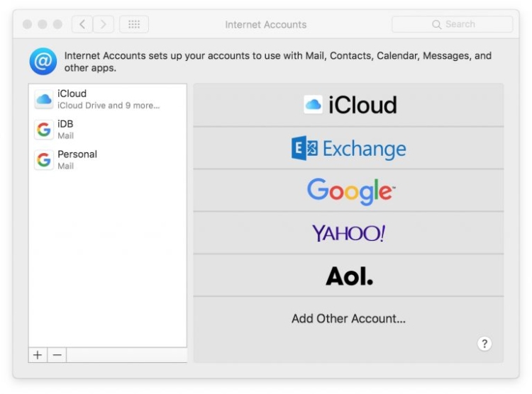Select Aol. account option
The image size is (532, 394).
(x=348, y=276)
